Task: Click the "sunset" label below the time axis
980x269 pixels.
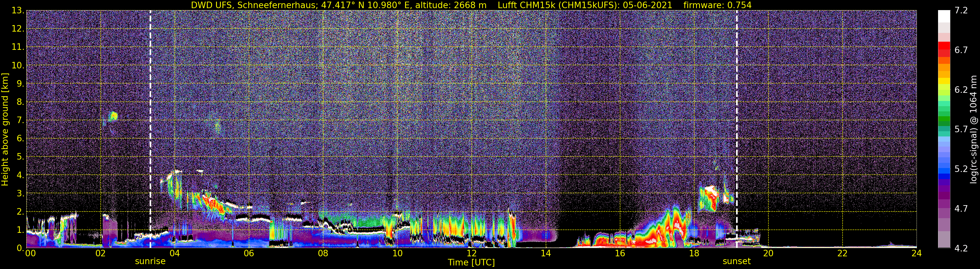Action: pos(736,262)
